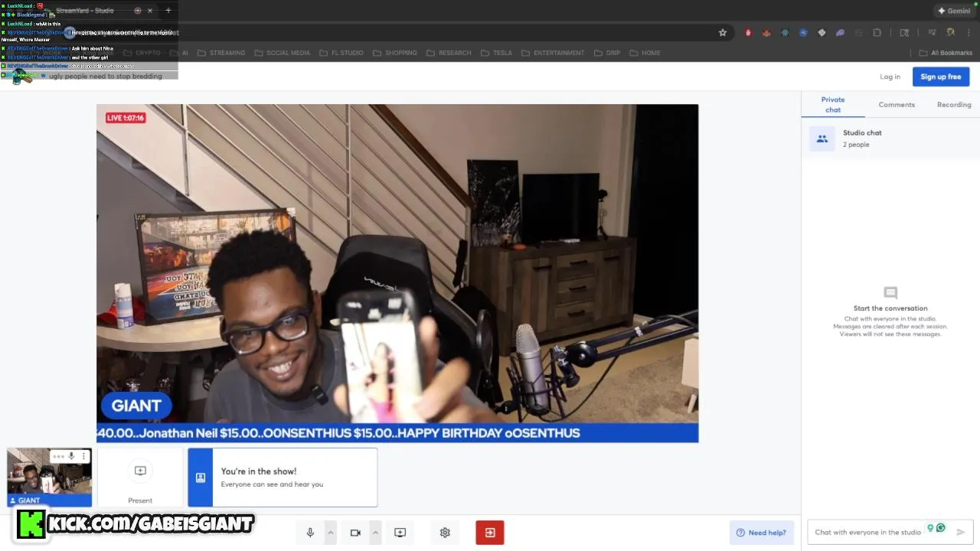Click the teal atom-shaped extension icon

(785, 33)
